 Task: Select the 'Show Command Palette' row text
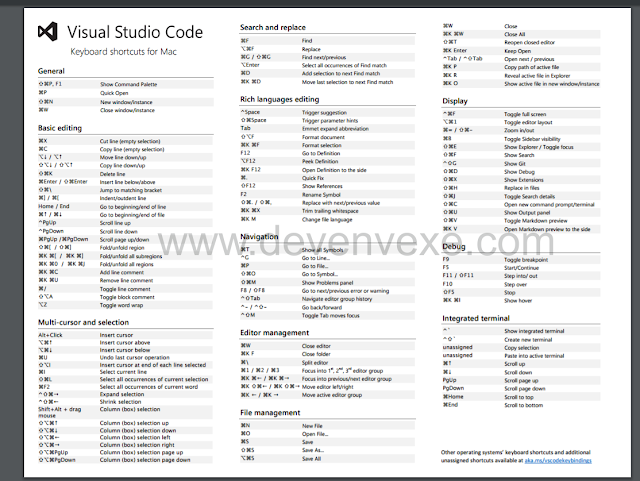(x=129, y=84)
